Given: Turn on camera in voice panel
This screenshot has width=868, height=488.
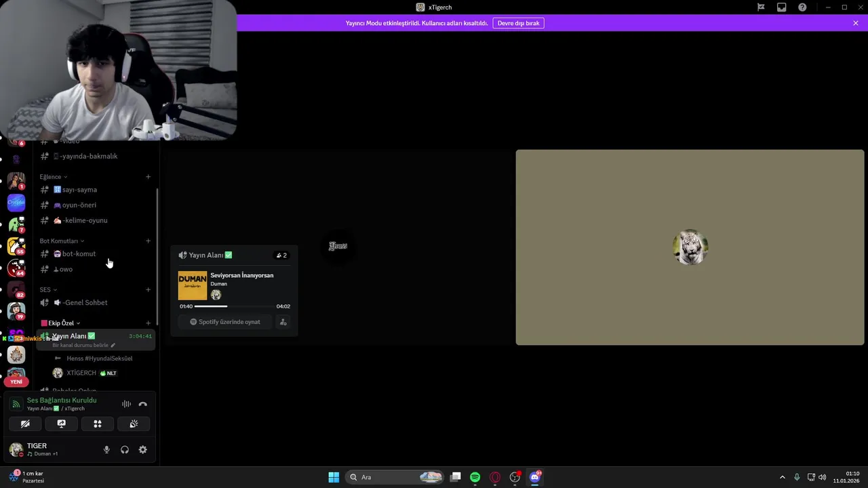Looking at the screenshot, I should (x=25, y=424).
